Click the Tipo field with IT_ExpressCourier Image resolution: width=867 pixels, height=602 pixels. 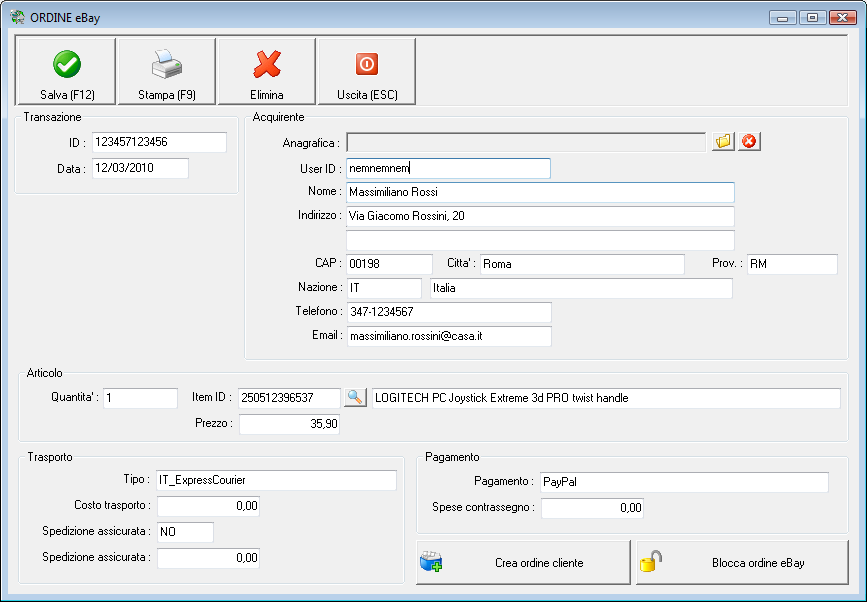[276, 480]
